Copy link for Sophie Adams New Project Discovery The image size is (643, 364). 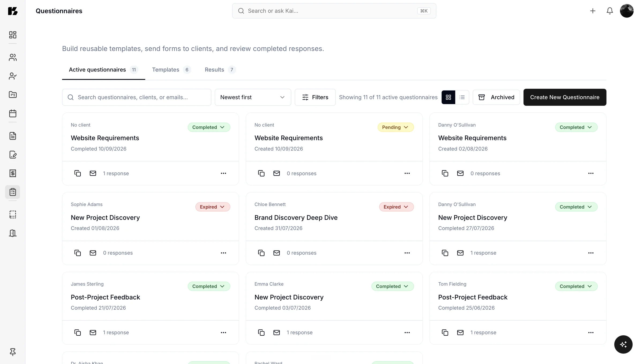[x=77, y=253]
